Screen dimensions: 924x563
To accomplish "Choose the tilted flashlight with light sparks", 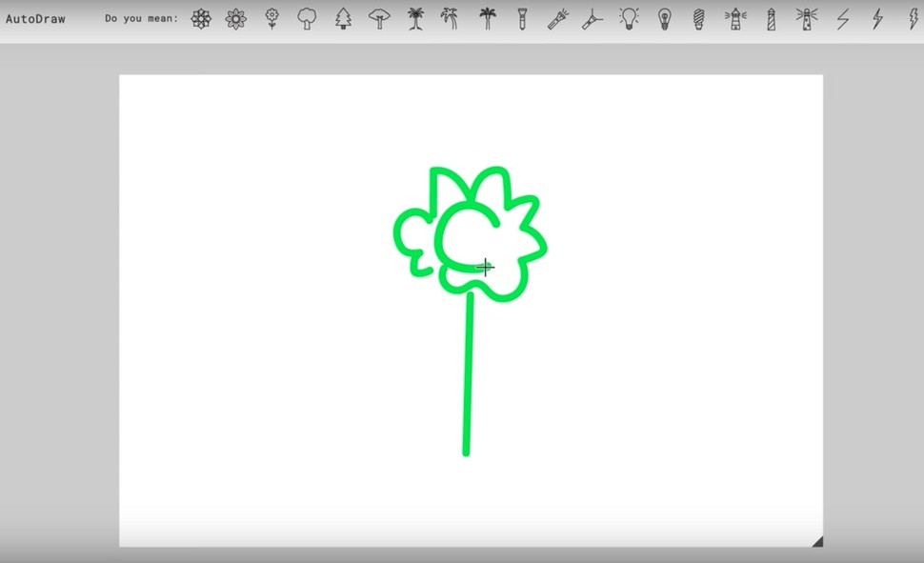I will [557, 19].
